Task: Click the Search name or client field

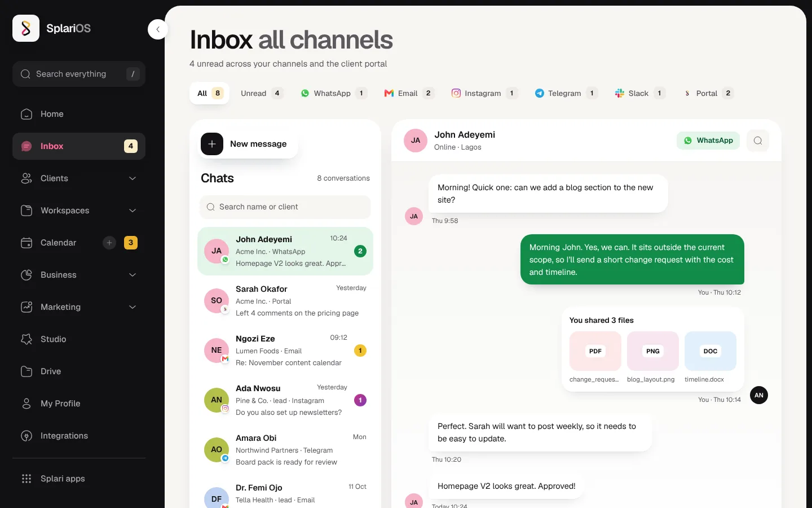Action: [285, 207]
